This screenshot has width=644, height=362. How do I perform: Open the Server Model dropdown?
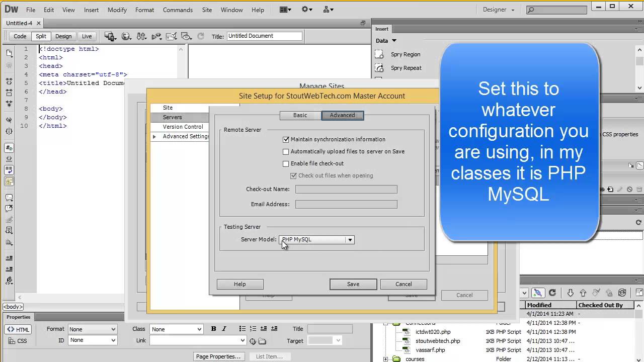[x=316, y=239]
